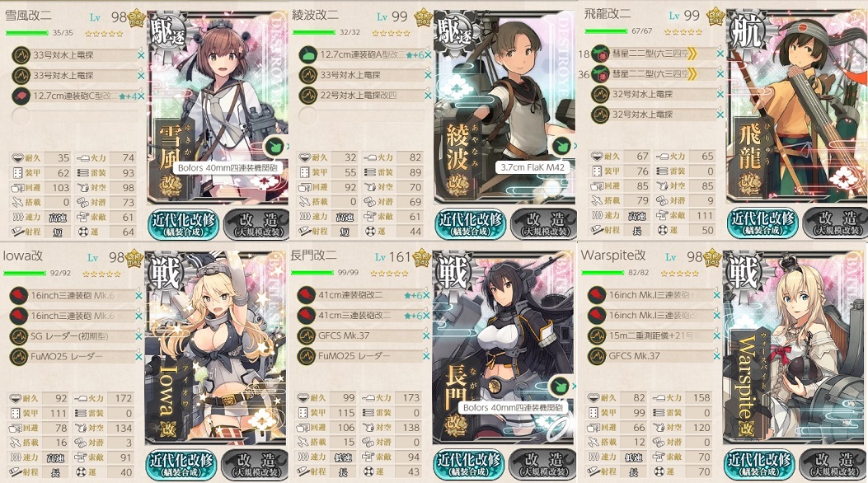Click Warspite's GFCS Mk.37 radar icon
Screen dimensions: 868x483
[x=597, y=356]
